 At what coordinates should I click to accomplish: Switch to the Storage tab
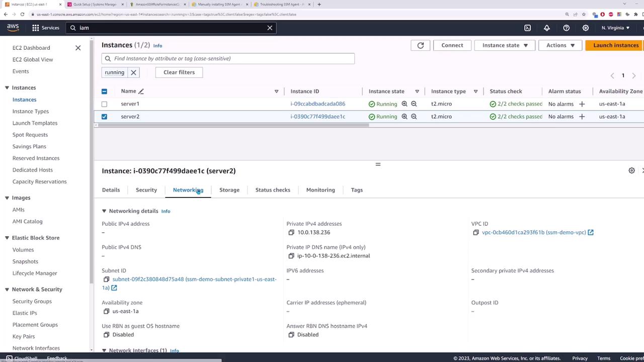click(229, 190)
